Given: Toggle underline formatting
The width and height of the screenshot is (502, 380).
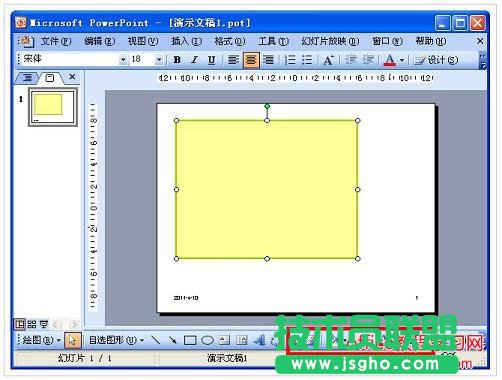Looking at the screenshot, I should click(211, 60).
